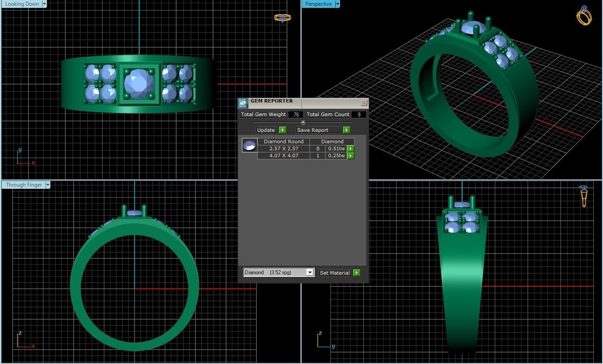Click the Total Gem Weight value .76
Viewport: 603px width, 364px height.
[x=296, y=114]
